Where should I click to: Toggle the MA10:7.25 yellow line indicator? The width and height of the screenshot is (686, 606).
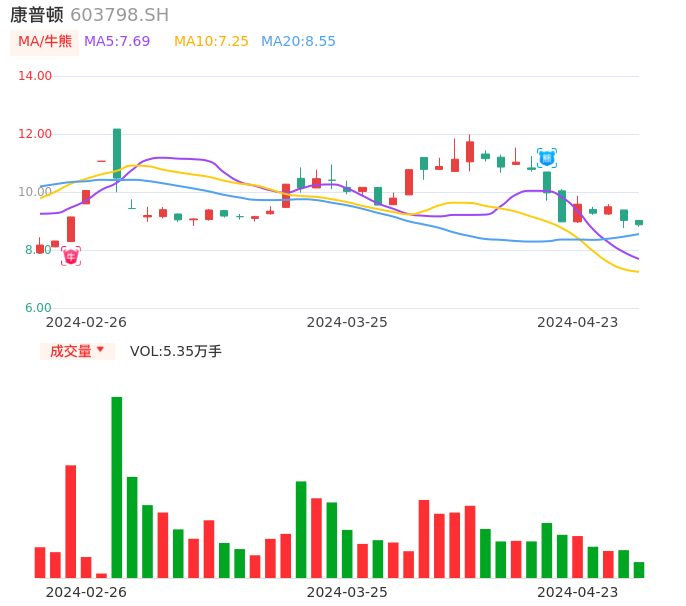(x=211, y=41)
